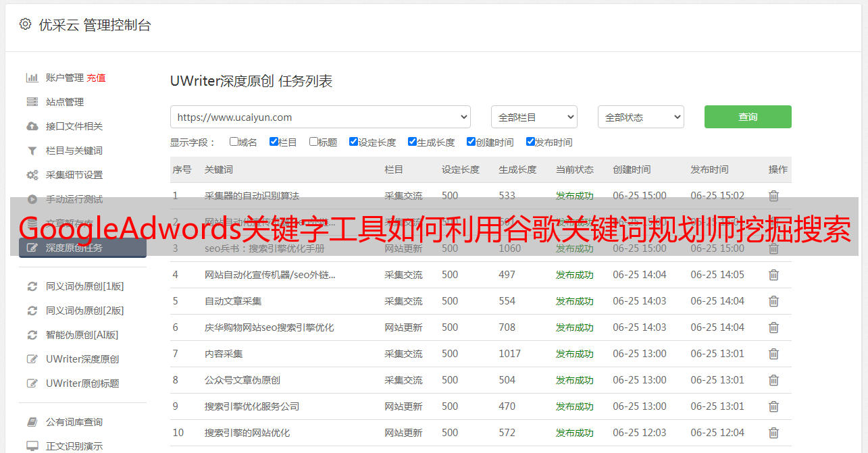
Task: Delete 搜索引擎优化服务公司 task via trash icon
Action: pos(773,406)
